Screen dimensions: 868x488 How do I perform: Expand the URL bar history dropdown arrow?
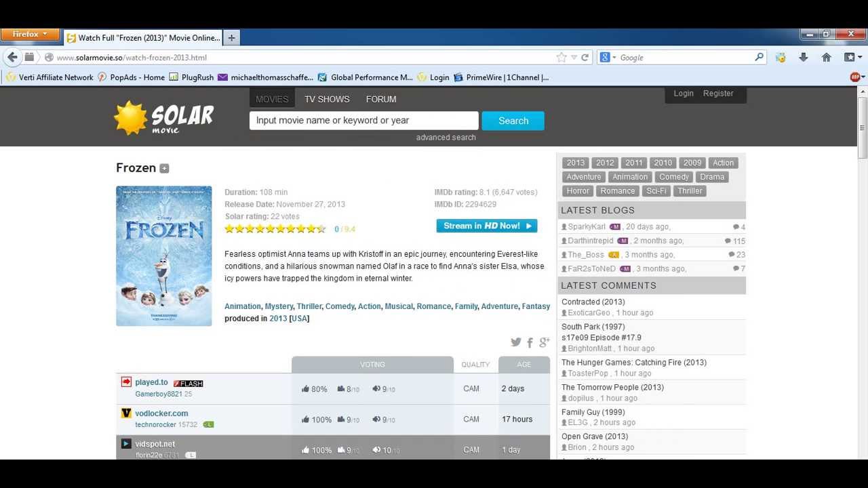tap(574, 58)
